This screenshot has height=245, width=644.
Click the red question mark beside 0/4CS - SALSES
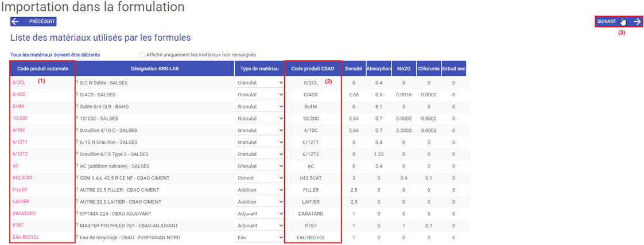click(77, 94)
